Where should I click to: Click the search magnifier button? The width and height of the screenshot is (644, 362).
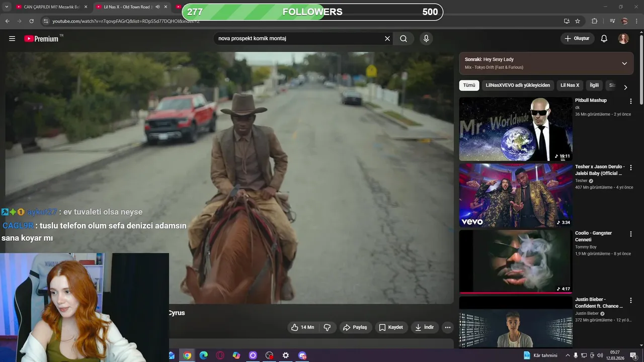click(404, 39)
